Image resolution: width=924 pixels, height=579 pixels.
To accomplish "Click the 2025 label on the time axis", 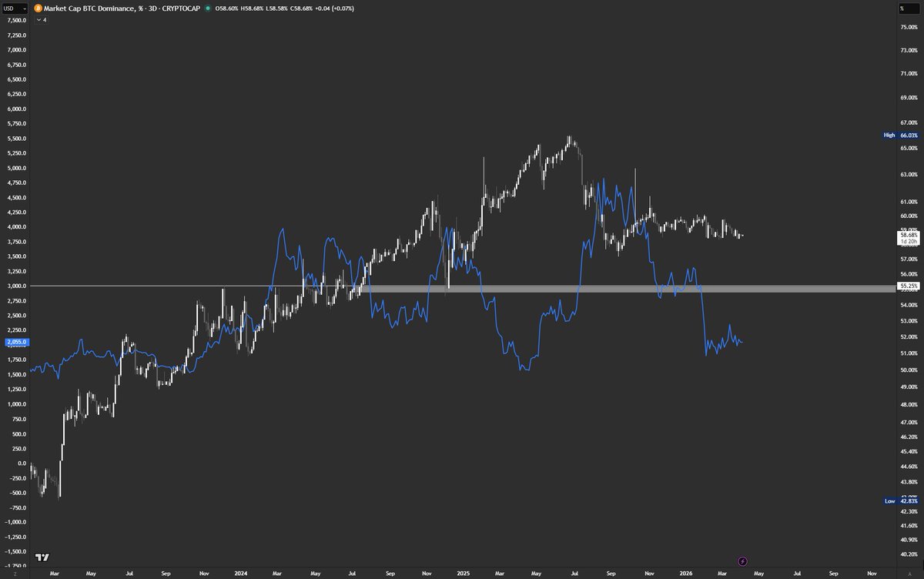I will click(463, 573).
